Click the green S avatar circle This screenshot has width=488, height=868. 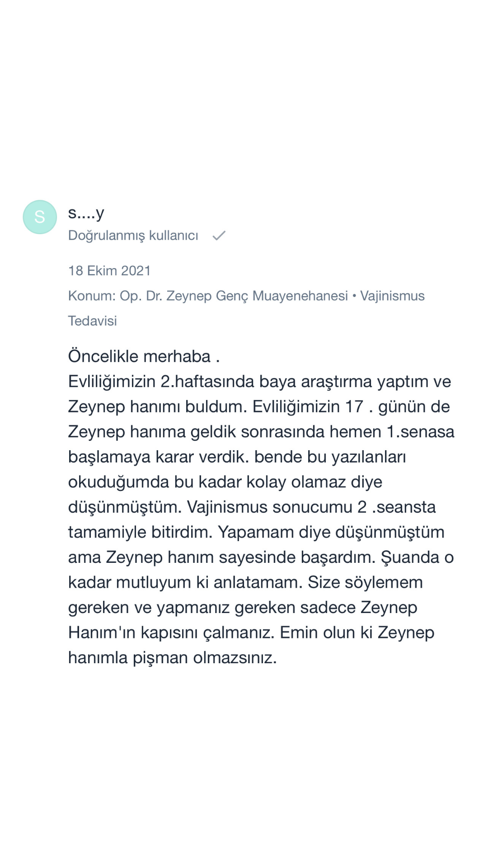[40, 217]
